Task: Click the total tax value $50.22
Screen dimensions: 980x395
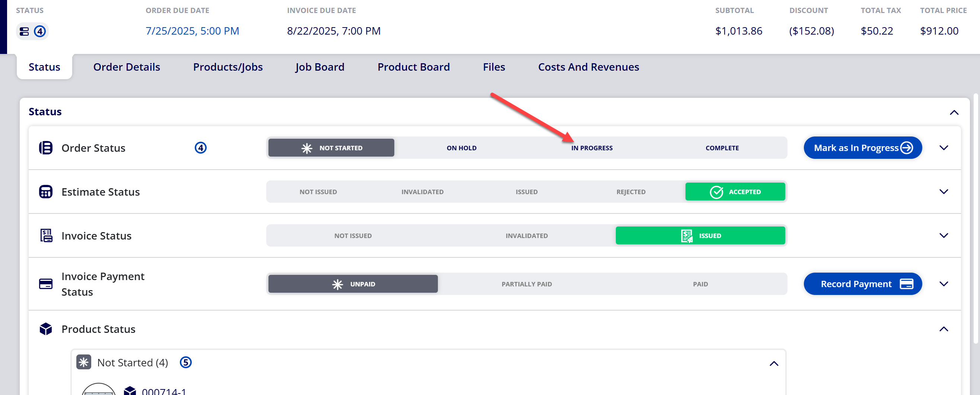Action: click(x=876, y=31)
